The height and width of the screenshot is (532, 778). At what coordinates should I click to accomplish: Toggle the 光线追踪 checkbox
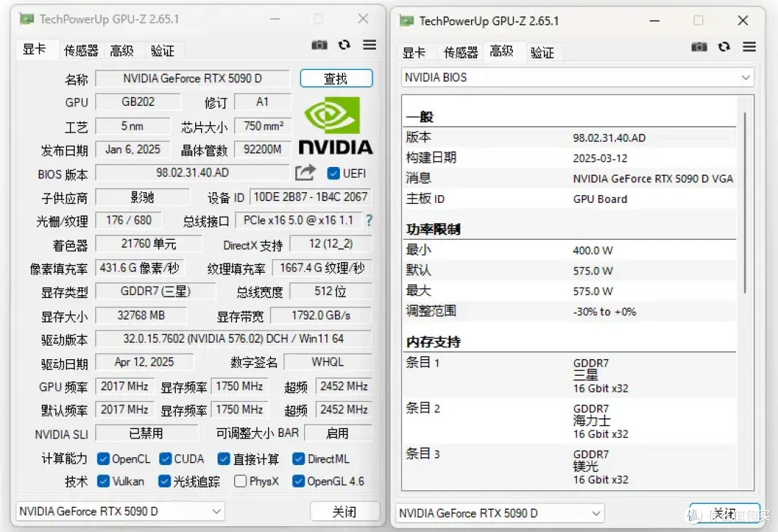pos(164,481)
